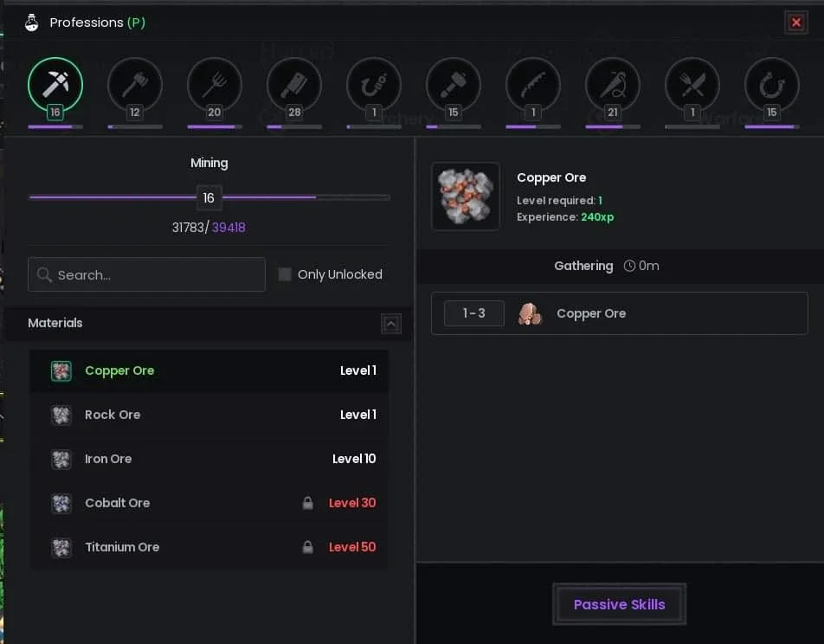
Task: Click the 'Materials' header label
Action: tap(55, 323)
